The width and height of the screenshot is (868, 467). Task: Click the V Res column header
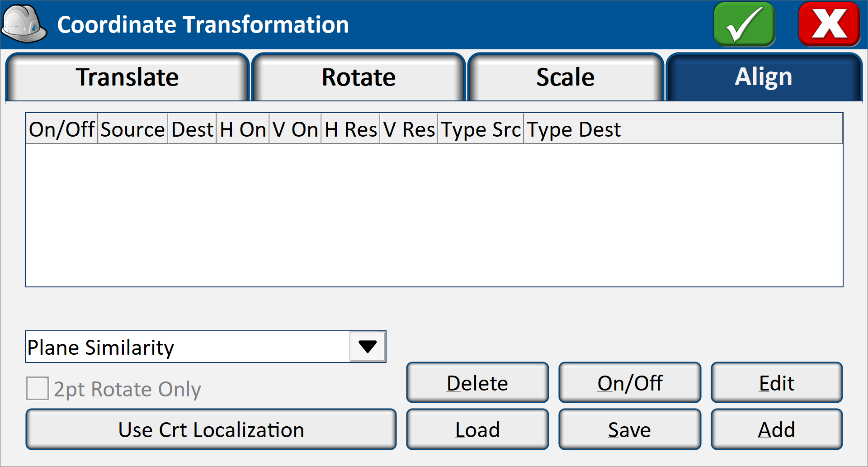click(409, 129)
